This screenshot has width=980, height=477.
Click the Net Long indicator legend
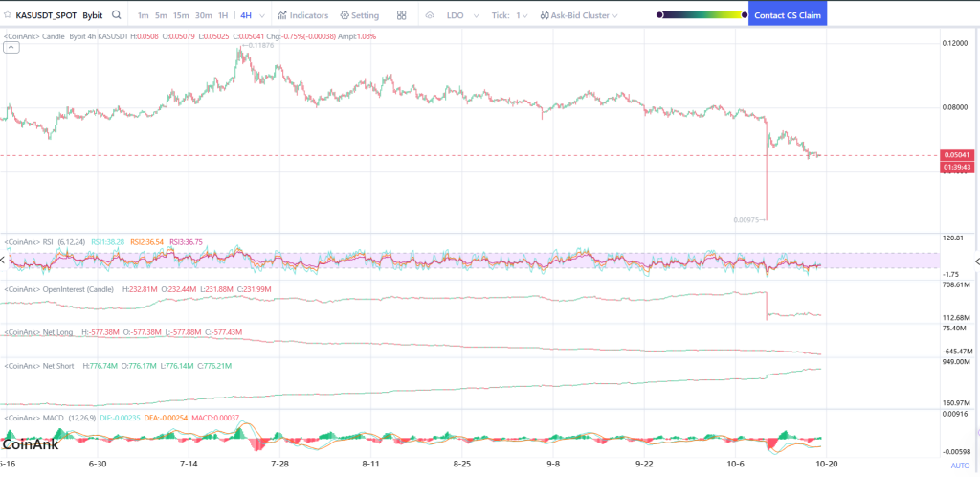(x=38, y=332)
